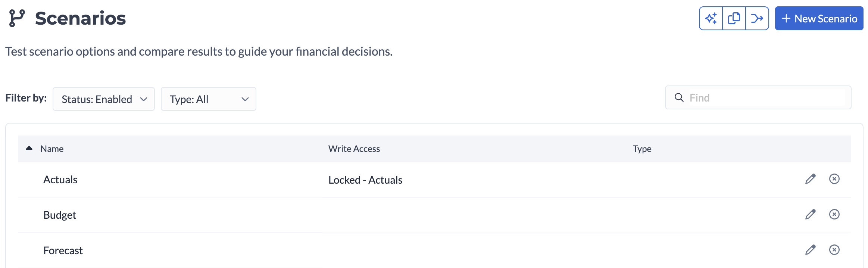Click the search magnifier icon
Image resolution: width=868 pixels, height=268 pixels.
[x=679, y=98]
